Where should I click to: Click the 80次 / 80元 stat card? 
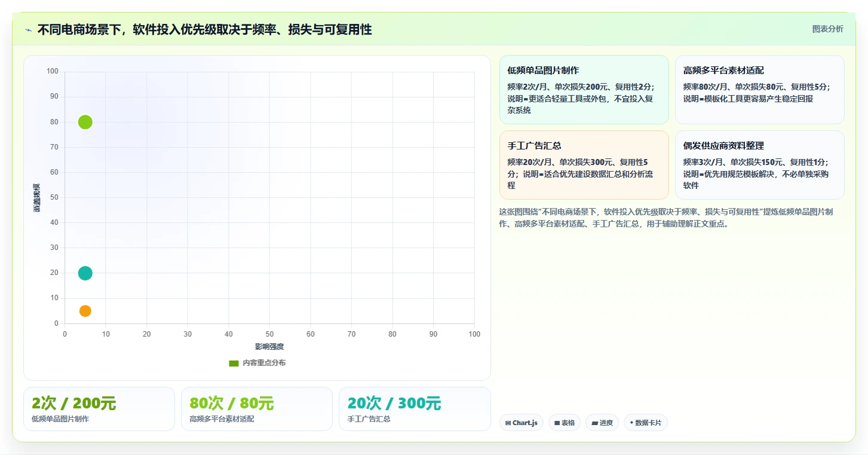(x=257, y=409)
